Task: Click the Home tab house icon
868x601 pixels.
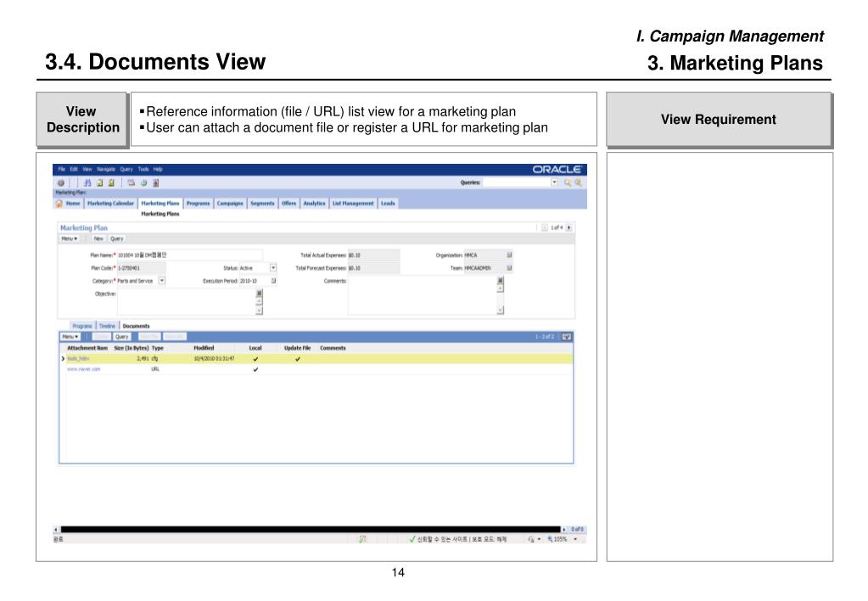Action: pyautogui.click(x=59, y=204)
